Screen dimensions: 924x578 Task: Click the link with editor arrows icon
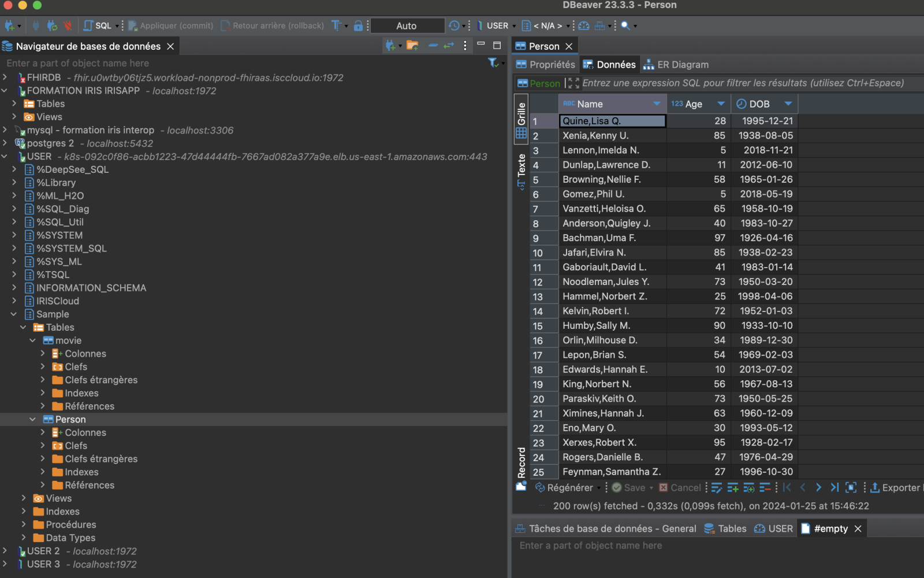click(449, 46)
